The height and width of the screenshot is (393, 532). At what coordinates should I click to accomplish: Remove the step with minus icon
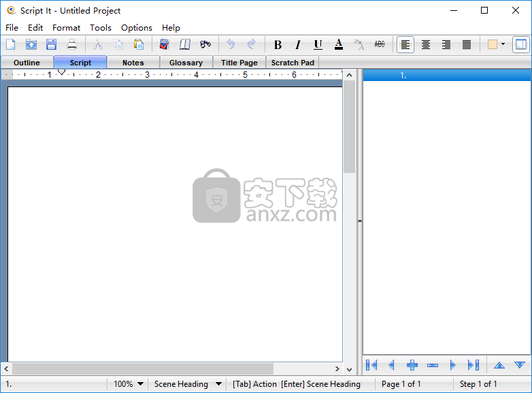(433, 365)
